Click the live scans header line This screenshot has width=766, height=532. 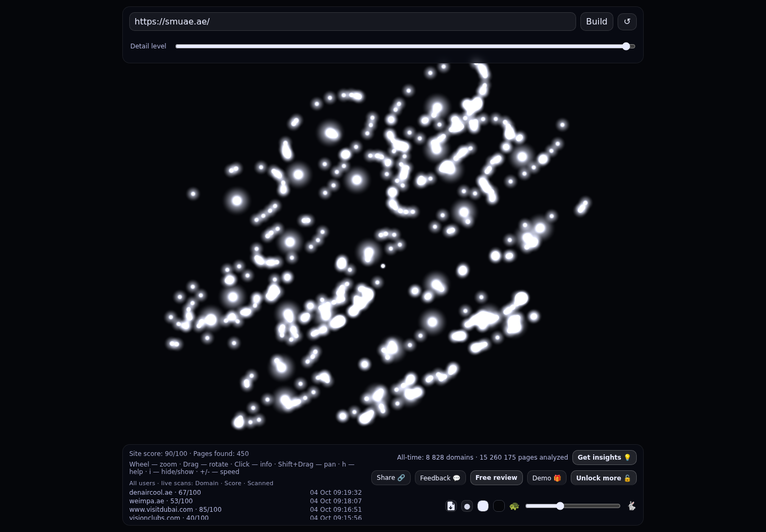pos(201,483)
